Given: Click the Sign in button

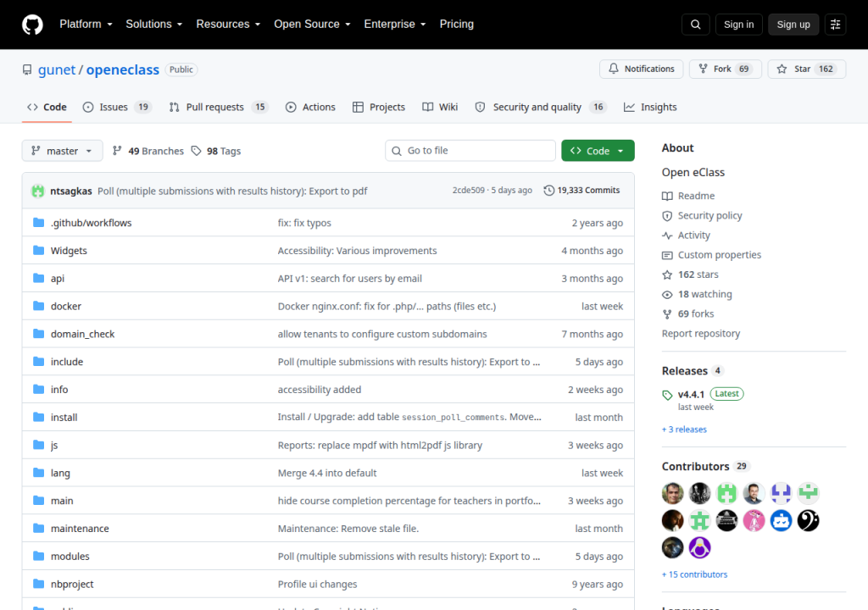Looking at the screenshot, I should (x=738, y=25).
